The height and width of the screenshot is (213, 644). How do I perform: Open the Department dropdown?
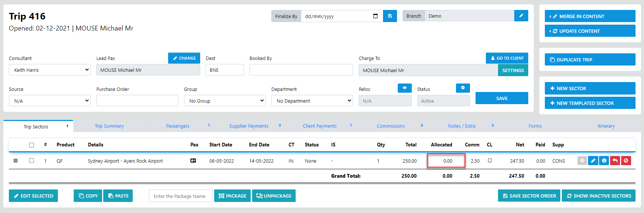click(x=312, y=101)
